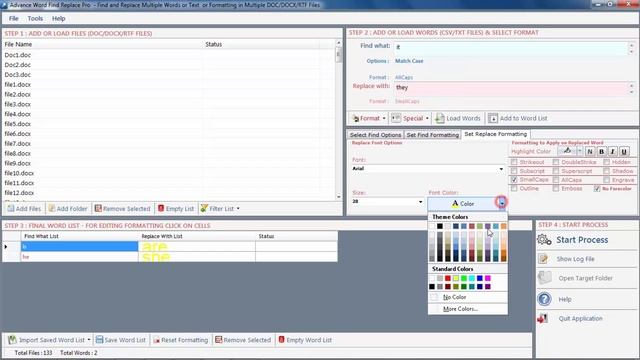Click the Find what input field
The image size is (640, 360).
point(511,48)
